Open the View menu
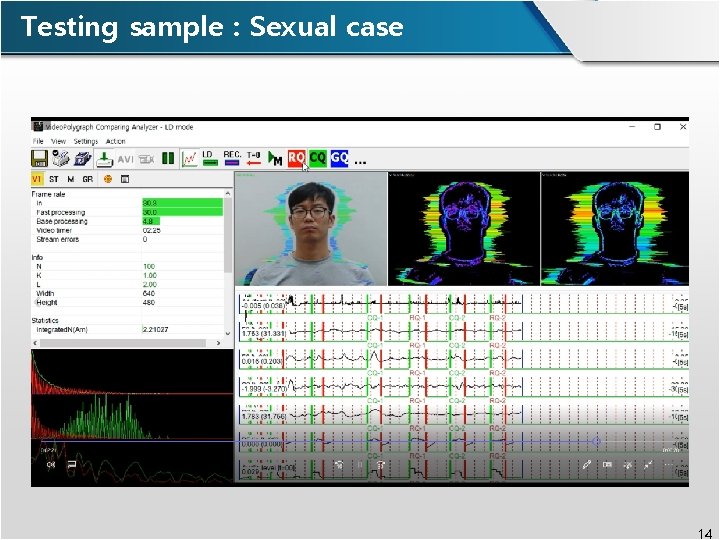720x540 pixels. (x=58, y=141)
